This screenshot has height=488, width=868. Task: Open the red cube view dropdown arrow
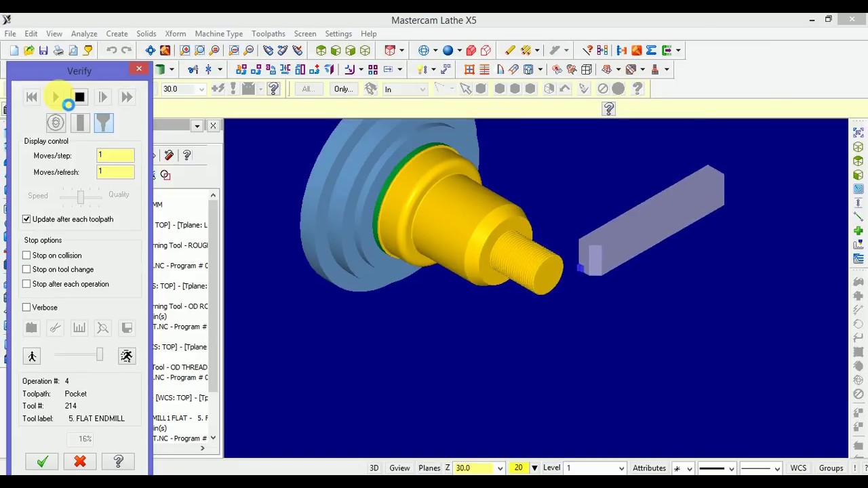coord(401,50)
